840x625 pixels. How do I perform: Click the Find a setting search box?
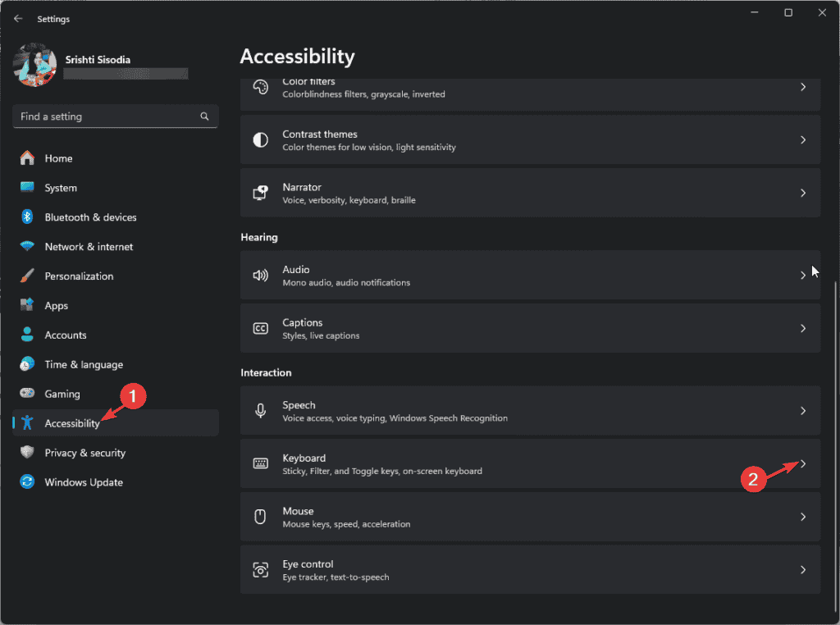[x=107, y=116]
